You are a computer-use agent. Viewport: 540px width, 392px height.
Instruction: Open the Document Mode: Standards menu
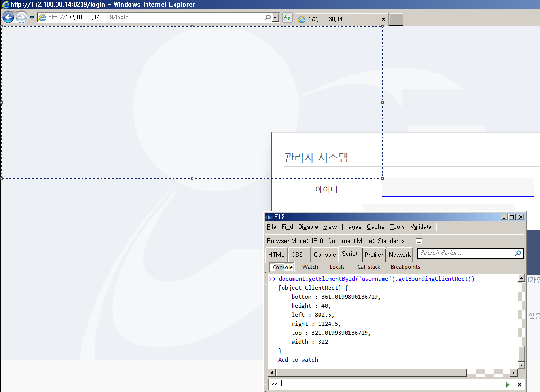(366, 241)
